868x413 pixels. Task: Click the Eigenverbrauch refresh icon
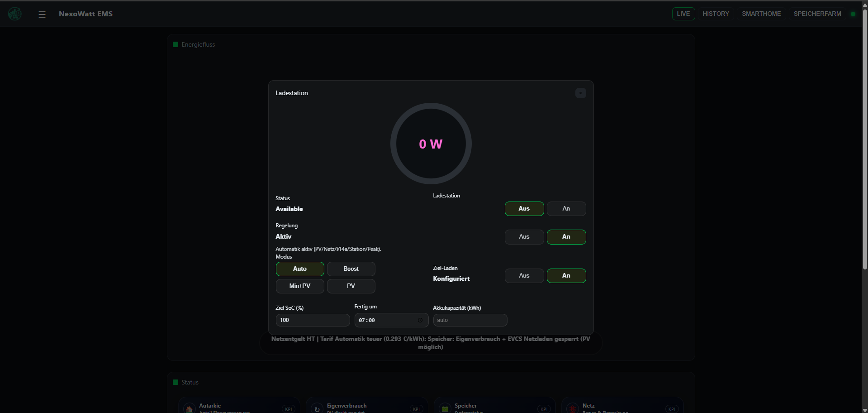click(317, 408)
